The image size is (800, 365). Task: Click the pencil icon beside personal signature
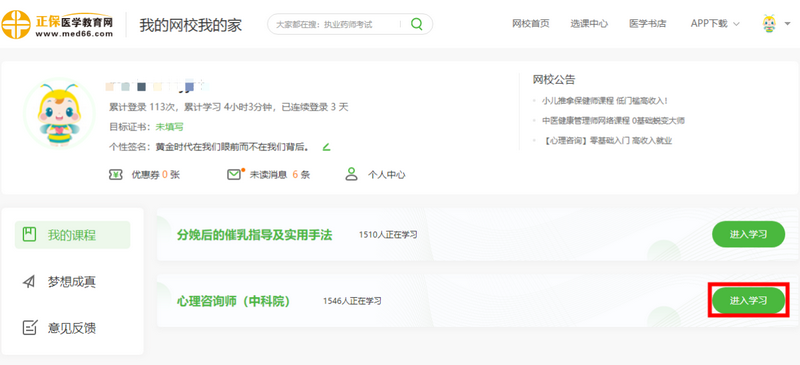point(326,147)
